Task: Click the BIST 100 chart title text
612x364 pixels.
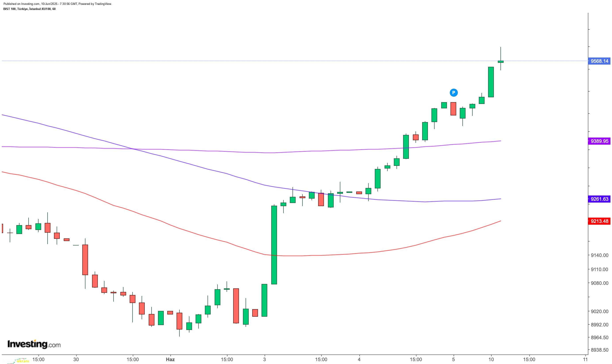Action: click(x=29, y=9)
